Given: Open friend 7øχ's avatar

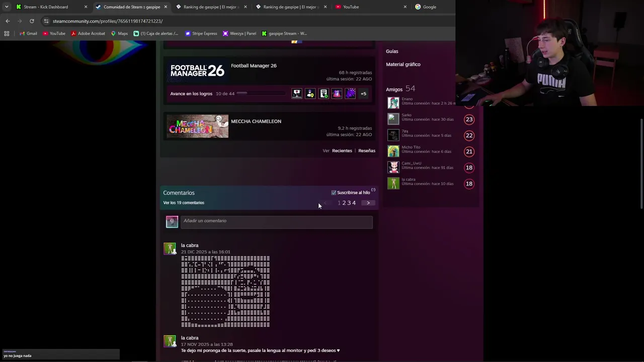Looking at the screenshot, I should [393, 135].
